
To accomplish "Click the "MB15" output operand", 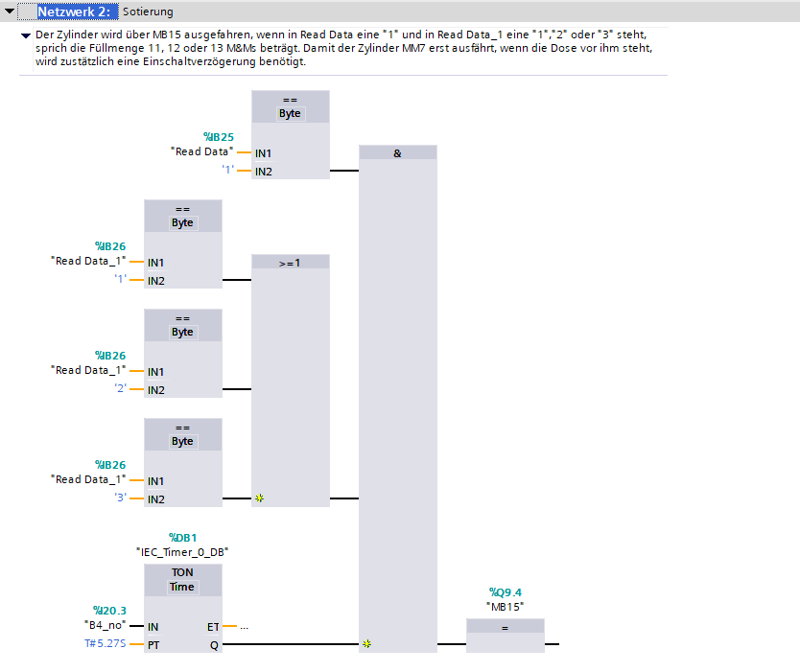I will point(505,606).
